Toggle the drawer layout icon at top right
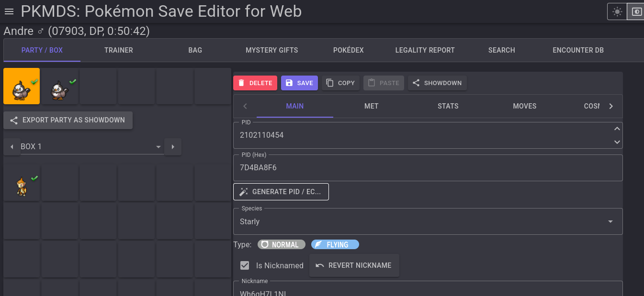The image size is (644, 296). [636, 11]
